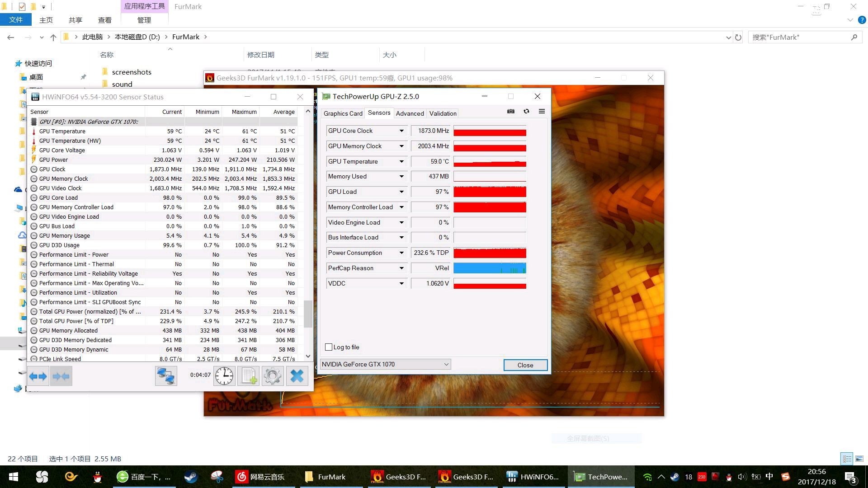The height and width of the screenshot is (488, 868).
Task: Open PerfCap Reason sensor dropdown
Action: pos(401,268)
